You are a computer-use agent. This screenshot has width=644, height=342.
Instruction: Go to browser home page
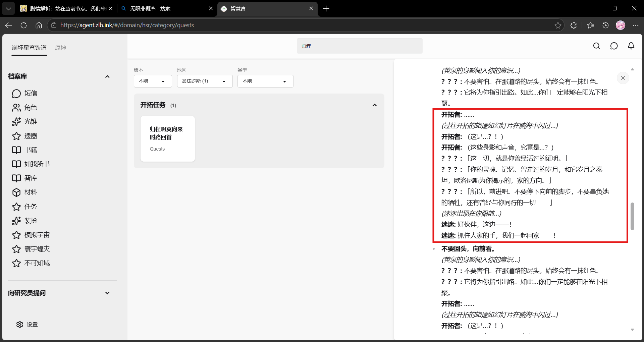(x=39, y=25)
